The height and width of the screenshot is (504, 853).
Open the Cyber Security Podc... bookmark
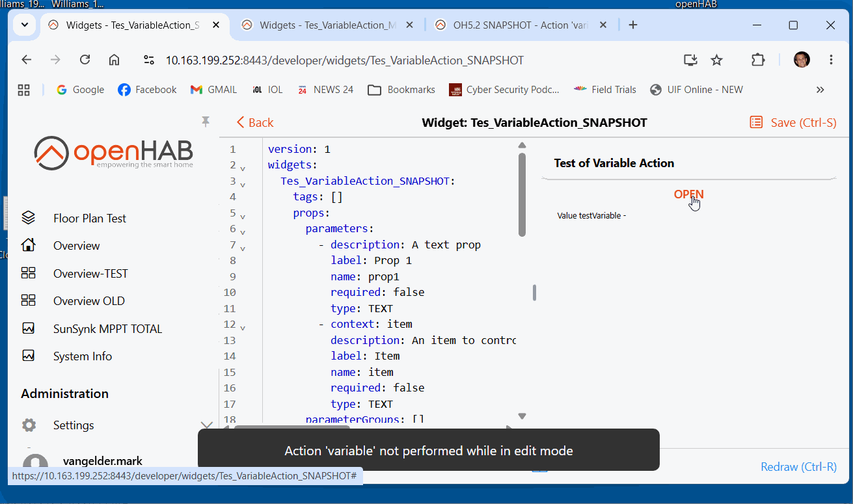pyautogui.click(x=504, y=90)
